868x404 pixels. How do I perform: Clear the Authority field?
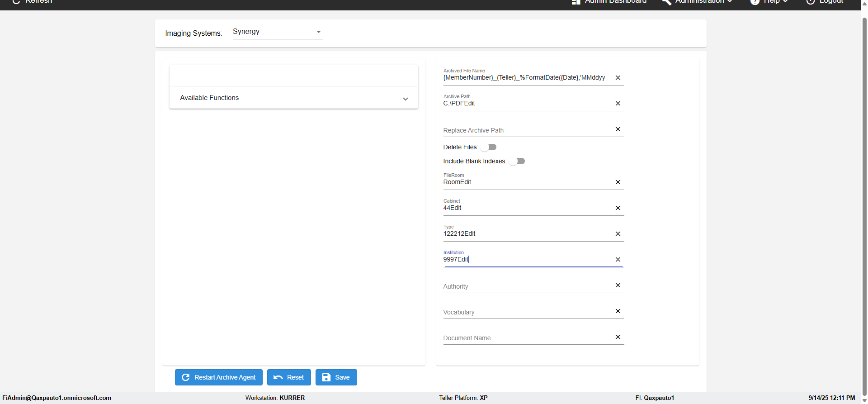click(x=618, y=285)
